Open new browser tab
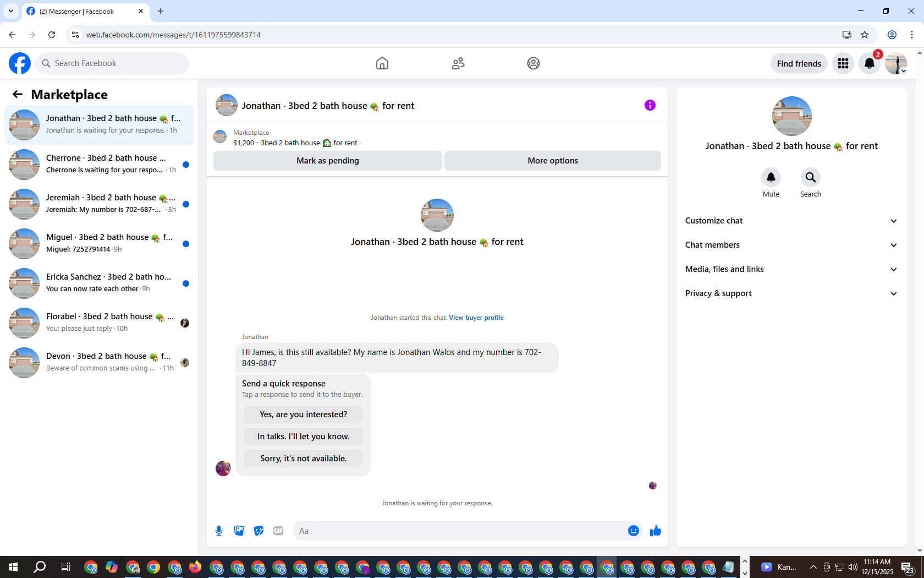 point(161,11)
